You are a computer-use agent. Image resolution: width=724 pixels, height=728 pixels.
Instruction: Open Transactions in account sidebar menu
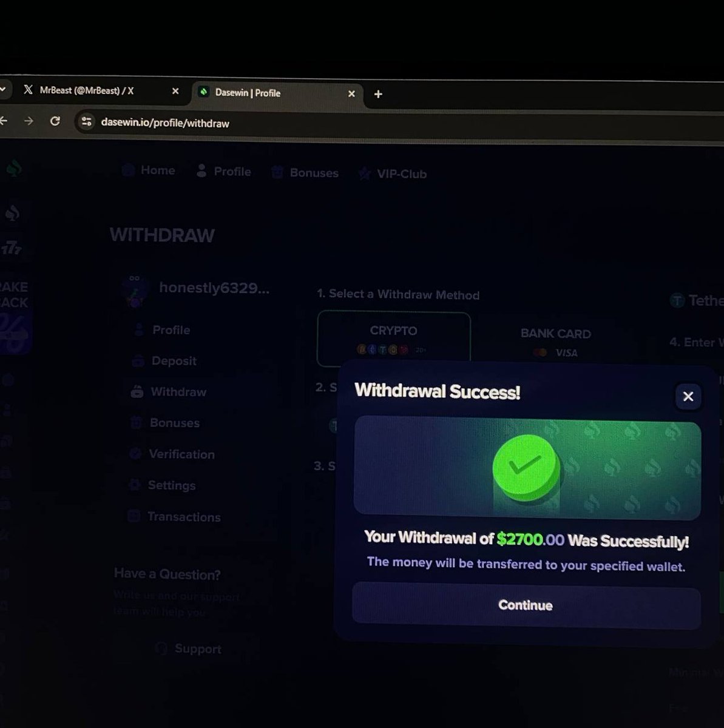[184, 517]
